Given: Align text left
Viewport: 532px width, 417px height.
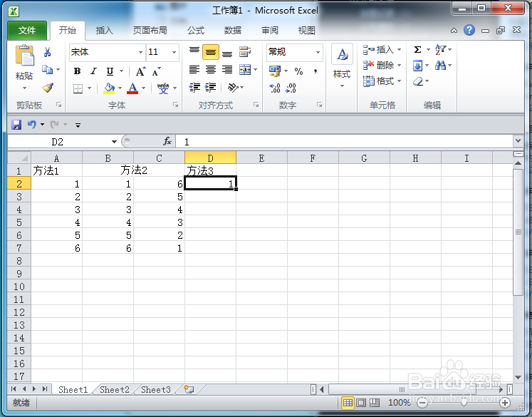Looking at the screenshot, I should (x=194, y=70).
